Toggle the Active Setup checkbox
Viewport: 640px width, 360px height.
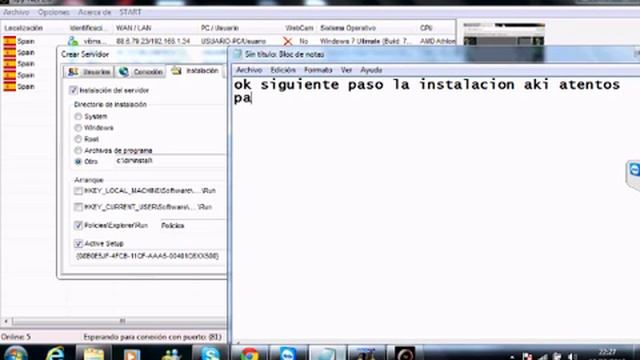tap(78, 244)
